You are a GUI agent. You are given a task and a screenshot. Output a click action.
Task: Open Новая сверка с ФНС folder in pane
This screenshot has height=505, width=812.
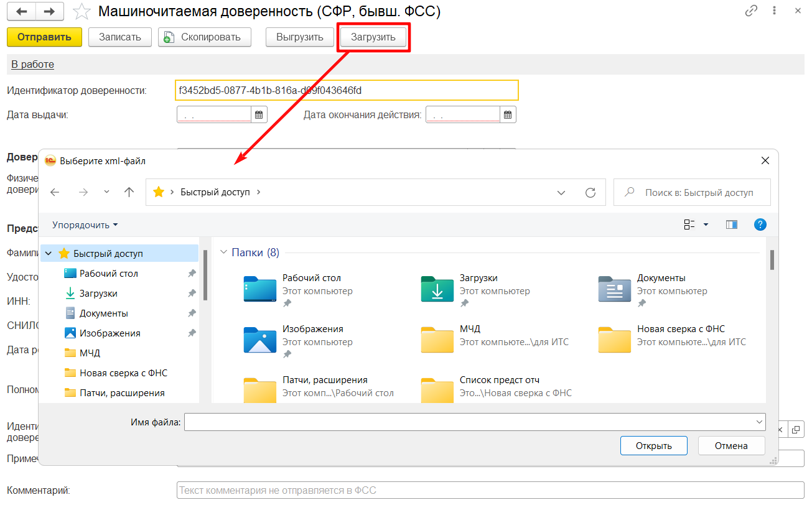pyautogui.click(x=673, y=335)
